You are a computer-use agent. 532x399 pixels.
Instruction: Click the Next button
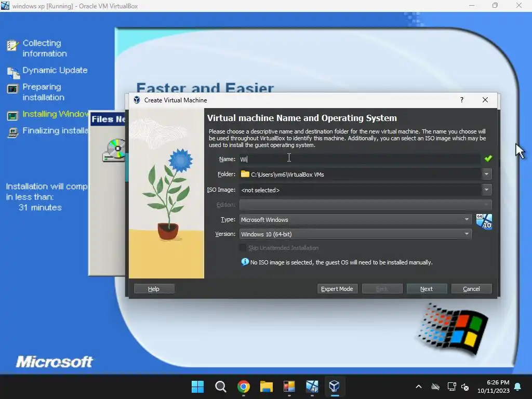427,289
